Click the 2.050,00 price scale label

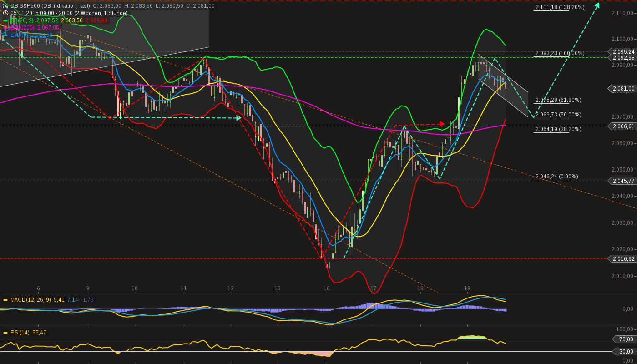point(623,170)
